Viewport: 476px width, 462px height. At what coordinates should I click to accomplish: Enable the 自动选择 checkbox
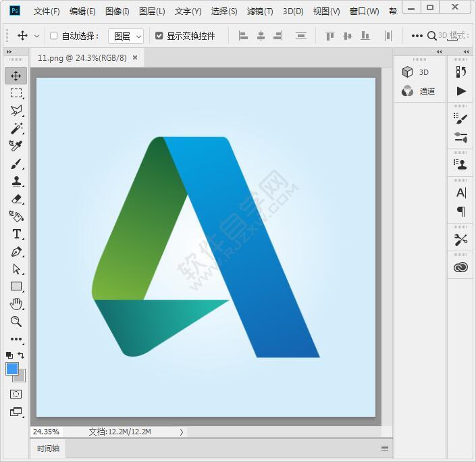(54, 36)
